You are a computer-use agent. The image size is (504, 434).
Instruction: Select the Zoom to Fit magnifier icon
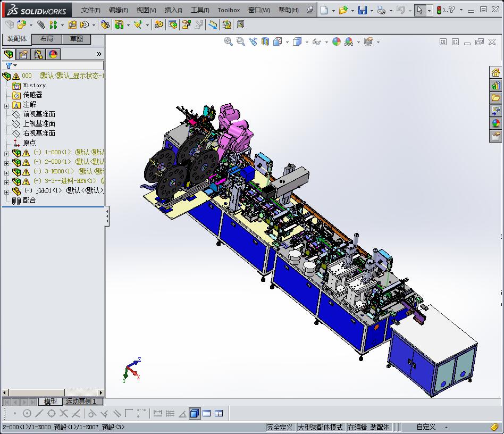coord(229,41)
